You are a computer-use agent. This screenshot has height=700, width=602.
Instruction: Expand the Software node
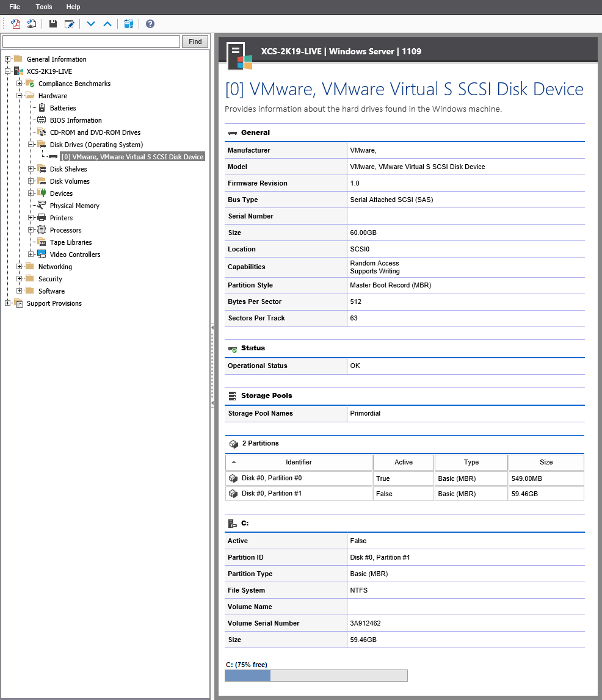pyautogui.click(x=19, y=290)
